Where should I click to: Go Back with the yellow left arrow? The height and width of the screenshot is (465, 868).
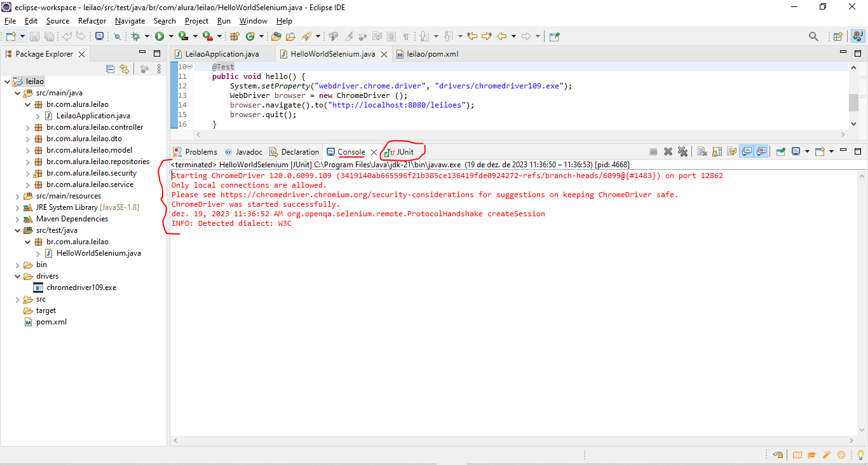tap(502, 36)
